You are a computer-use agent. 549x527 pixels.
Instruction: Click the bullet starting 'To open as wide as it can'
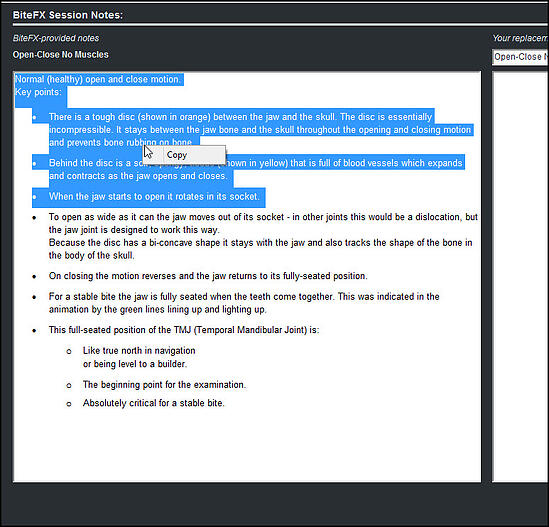[x=263, y=223]
